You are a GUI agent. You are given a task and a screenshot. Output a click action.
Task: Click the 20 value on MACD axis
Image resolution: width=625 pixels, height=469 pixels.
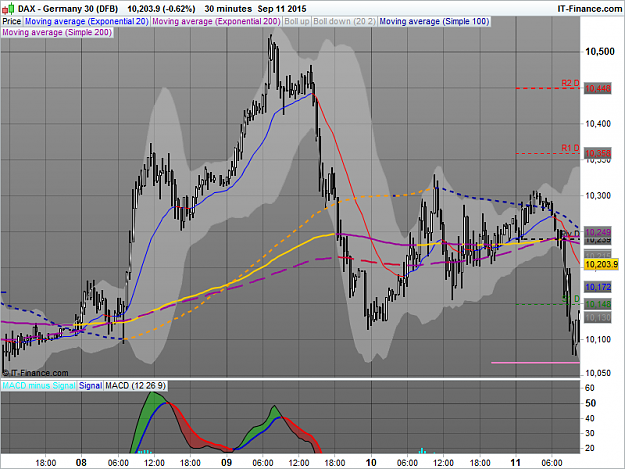(590, 448)
